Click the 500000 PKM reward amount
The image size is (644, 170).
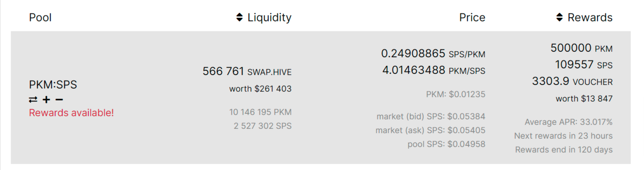tap(582, 48)
